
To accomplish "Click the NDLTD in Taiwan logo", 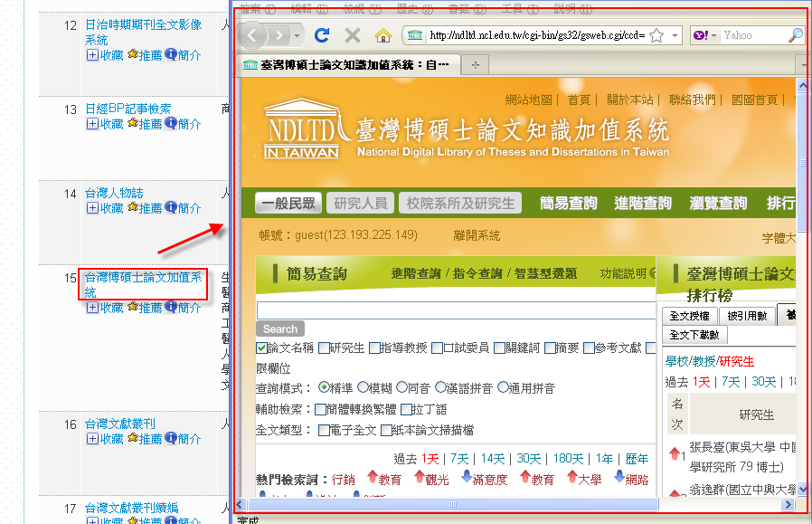I will 302,129.
